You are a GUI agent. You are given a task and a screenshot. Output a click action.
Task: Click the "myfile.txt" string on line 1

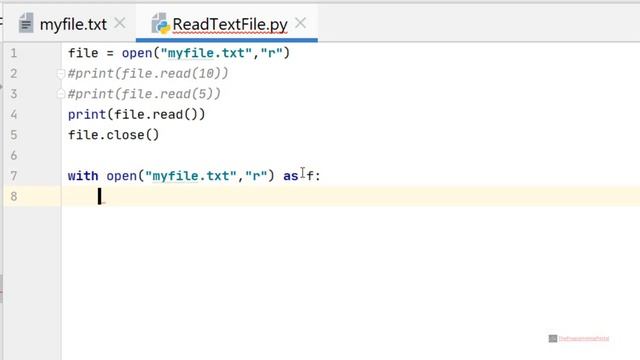coord(206,53)
